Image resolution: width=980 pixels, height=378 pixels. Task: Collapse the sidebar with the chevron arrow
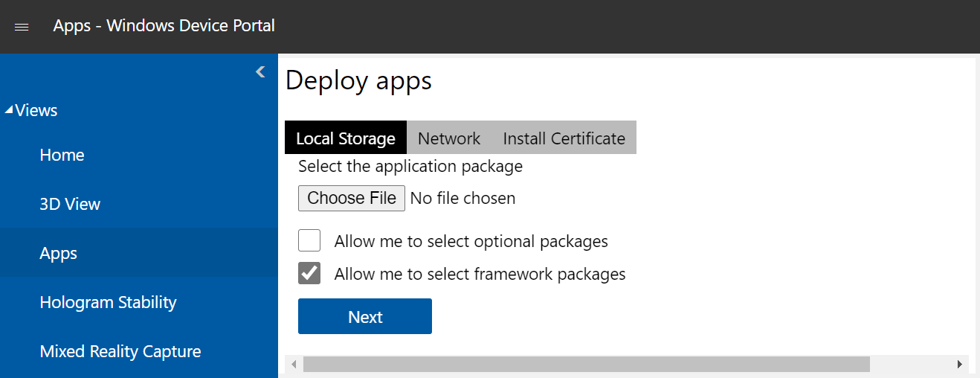pos(260,72)
